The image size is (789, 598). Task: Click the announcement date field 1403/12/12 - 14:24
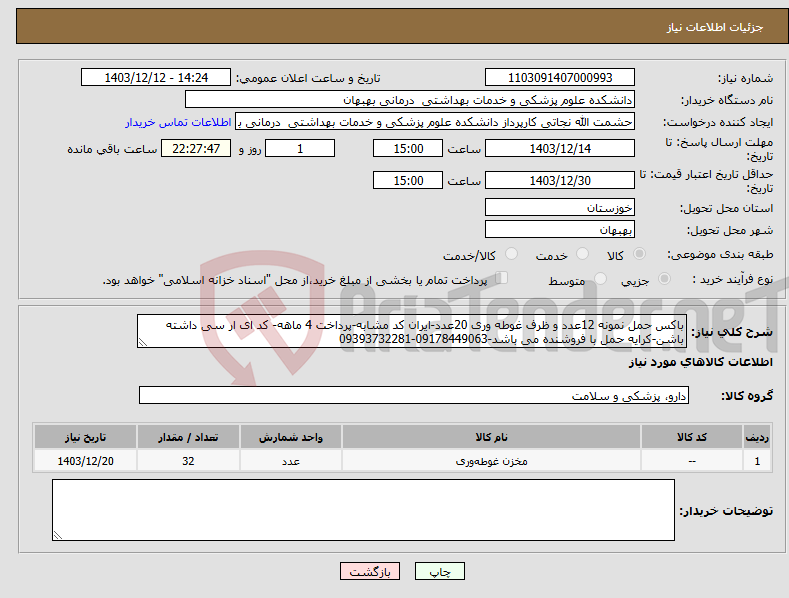[156, 78]
